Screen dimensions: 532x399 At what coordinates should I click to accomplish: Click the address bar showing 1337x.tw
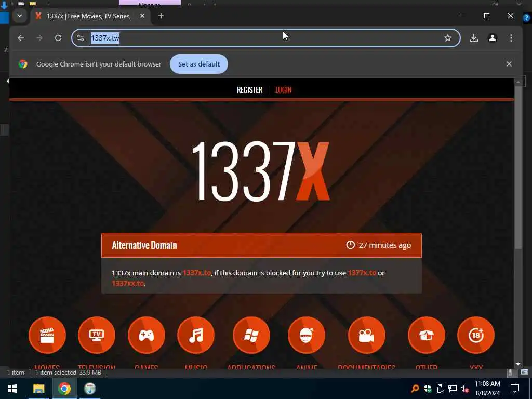265,38
